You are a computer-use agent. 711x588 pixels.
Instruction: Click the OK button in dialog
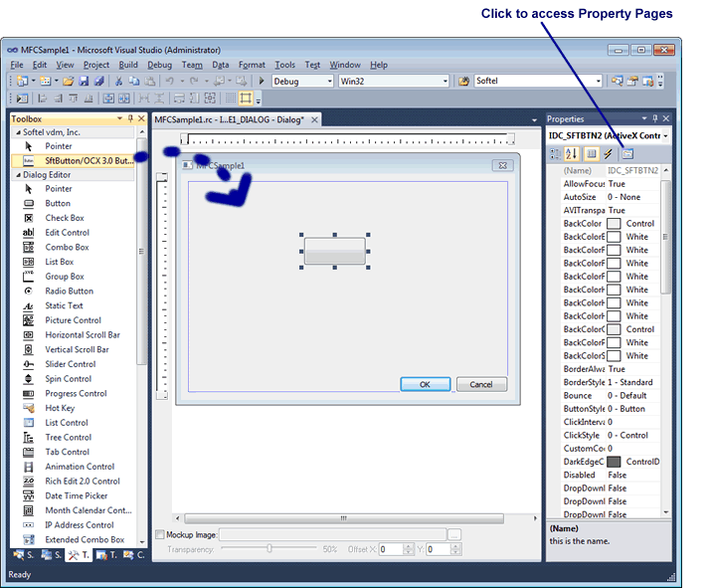pos(425,384)
